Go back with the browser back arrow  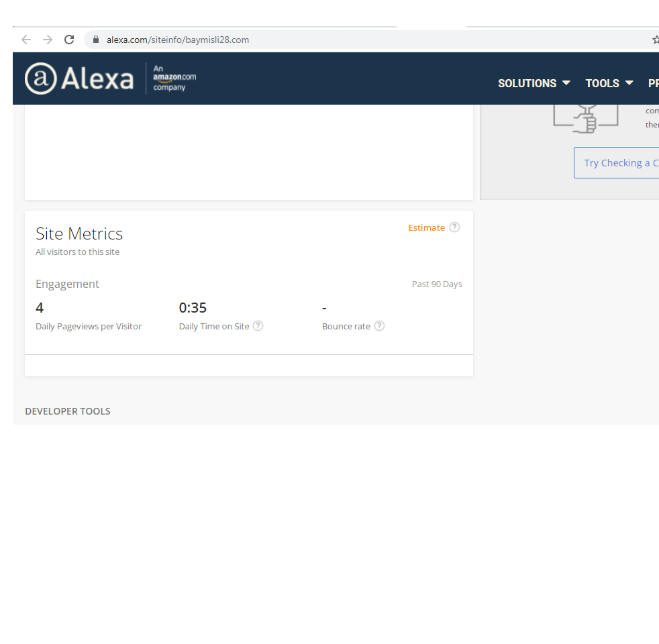point(26,40)
